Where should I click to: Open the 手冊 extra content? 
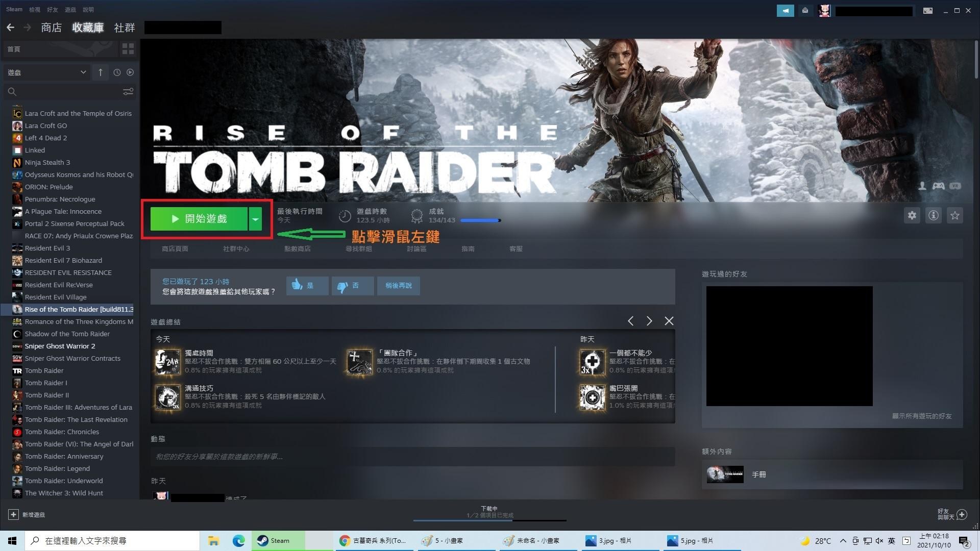pos(832,474)
